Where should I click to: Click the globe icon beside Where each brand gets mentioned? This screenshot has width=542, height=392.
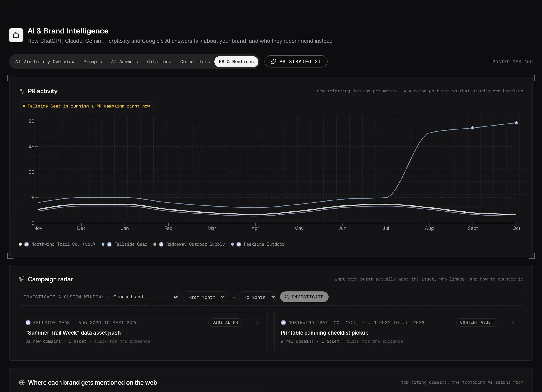(x=22, y=383)
